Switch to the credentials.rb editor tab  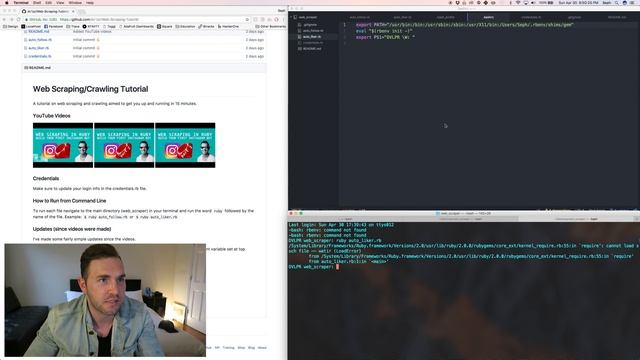tap(531, 17)
